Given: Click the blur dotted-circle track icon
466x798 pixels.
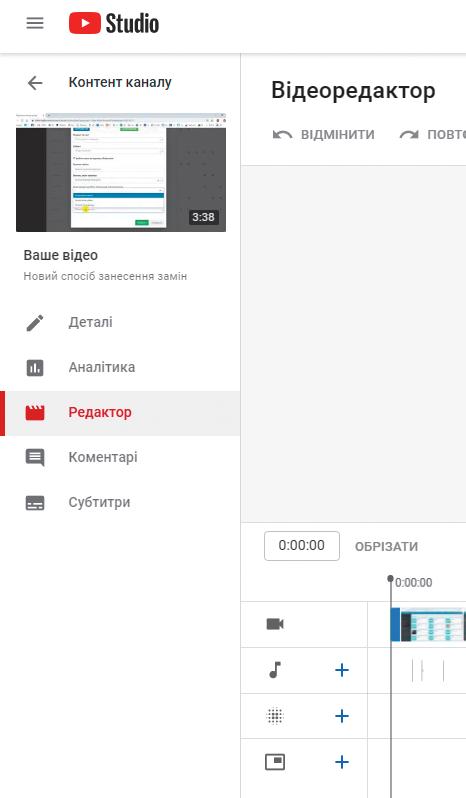Looking at the screenshot, I should pyautogui.click(x=275, y=716).
